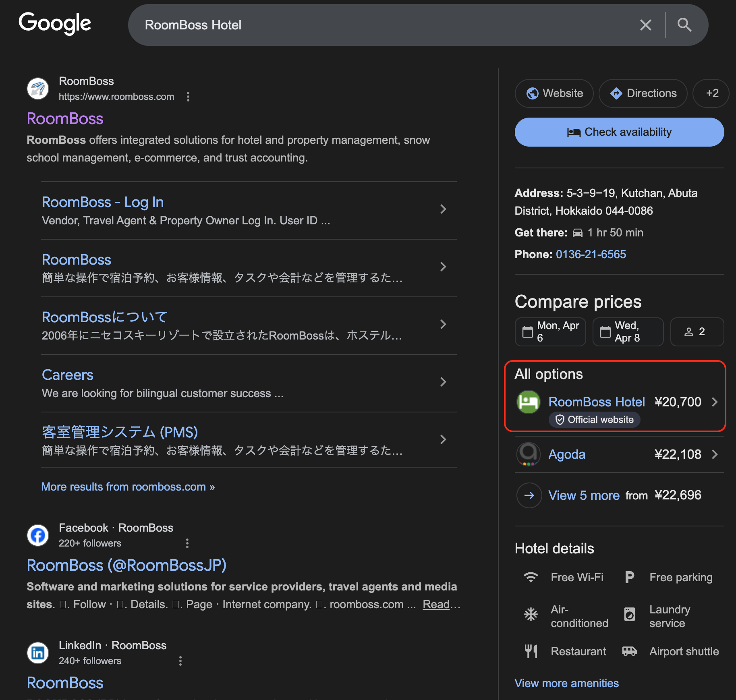736x700 pixels.
Task: Open three-dot menu for LinkedIn result
Action: point(180,661)
